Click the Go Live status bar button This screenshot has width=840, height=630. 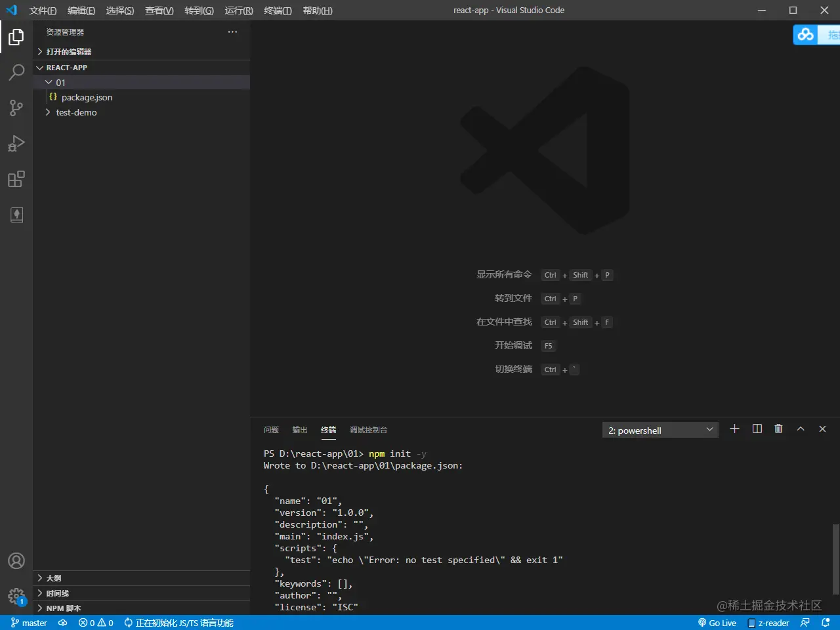click(x=717, y=623)
